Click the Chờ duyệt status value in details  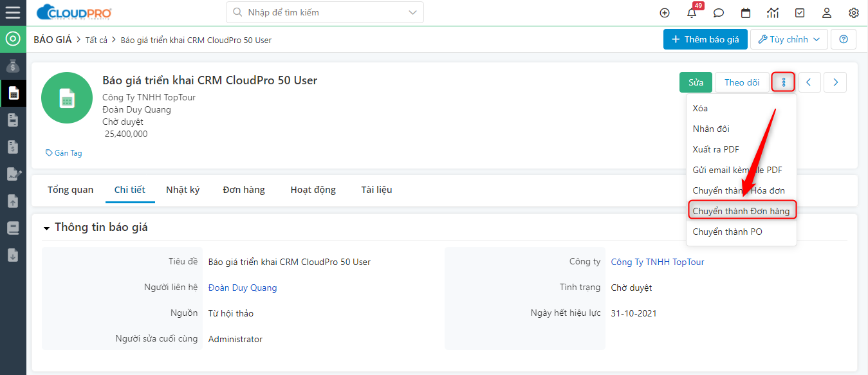(x=631, y=288)
